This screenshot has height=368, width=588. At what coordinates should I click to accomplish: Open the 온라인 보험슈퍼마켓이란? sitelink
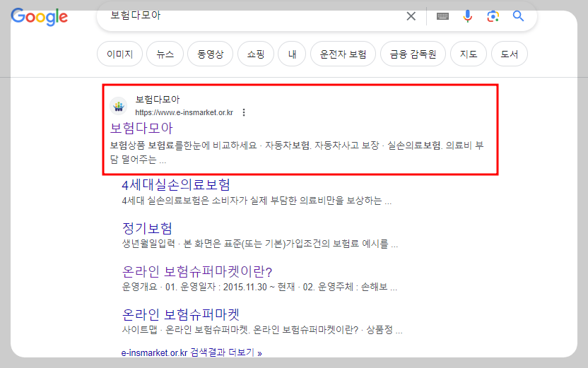click(x=197, y=271)
